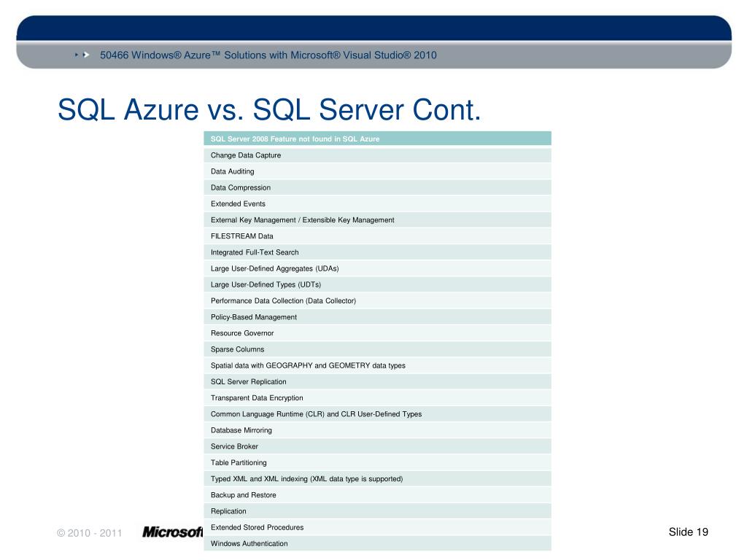The height and width of the screenshot is (560, 747).
Task: Click the 'Windows Authentication' row
Action: tap(377, 544)
